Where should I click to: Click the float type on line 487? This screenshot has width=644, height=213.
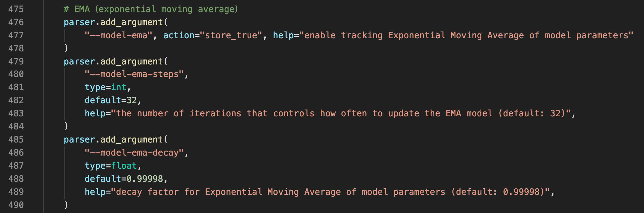[x=124, y=166]
